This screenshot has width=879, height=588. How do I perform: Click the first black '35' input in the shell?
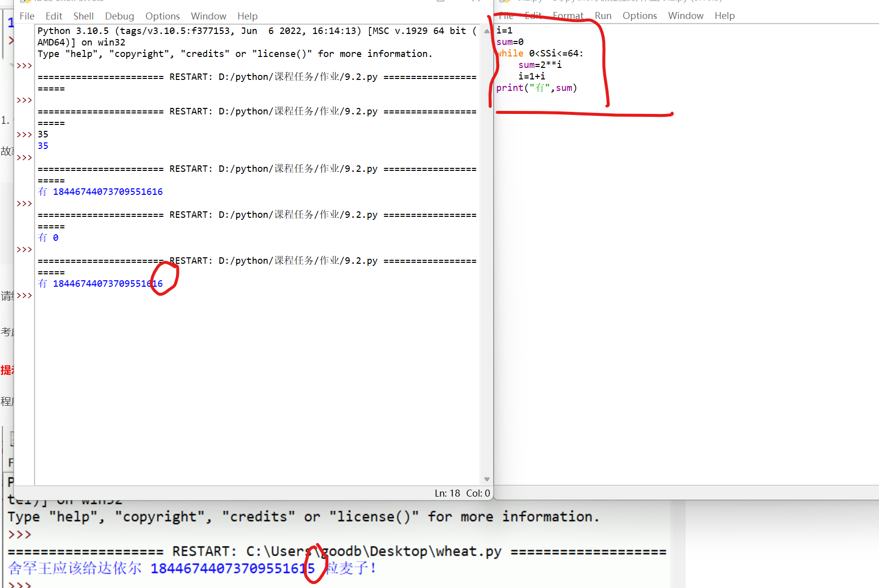(43, 134)
